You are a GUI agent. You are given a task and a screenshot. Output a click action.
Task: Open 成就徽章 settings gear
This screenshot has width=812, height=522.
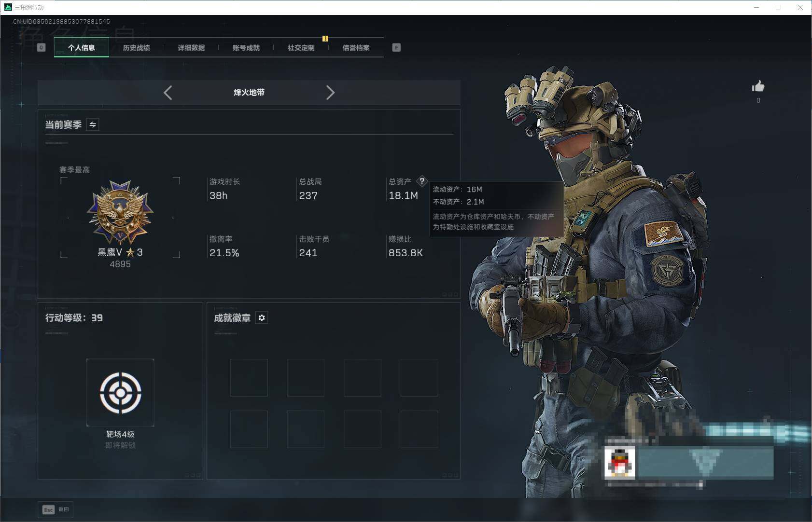tap(262, 317)
